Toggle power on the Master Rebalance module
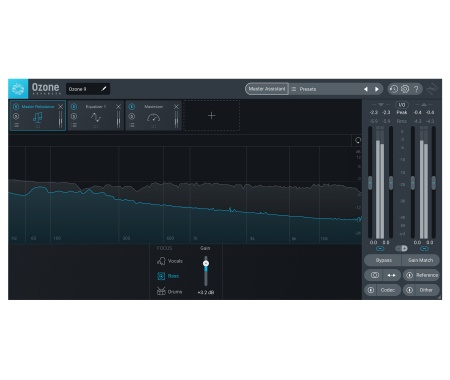Image resolution: width=450 pixels, height=380 pixels. tap(16, 107)
